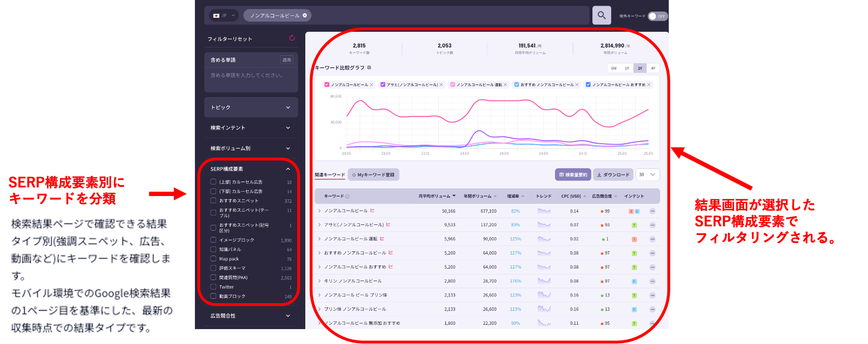Click the info icon in キーワード column header

click(x=348, y=197)
